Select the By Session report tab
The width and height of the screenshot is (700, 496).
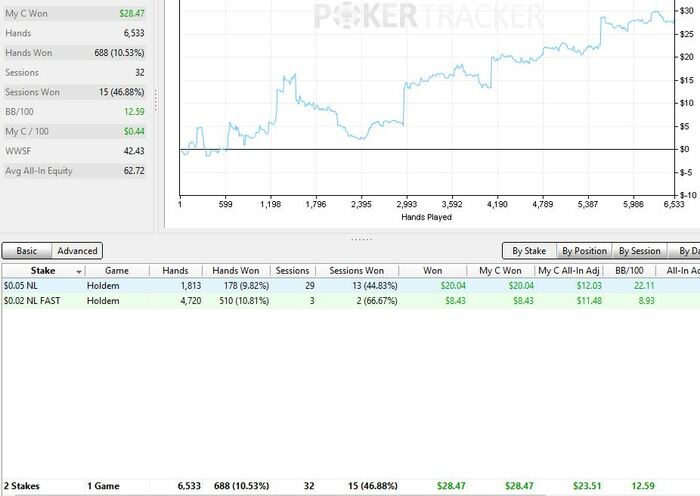(x=639, y=251)
